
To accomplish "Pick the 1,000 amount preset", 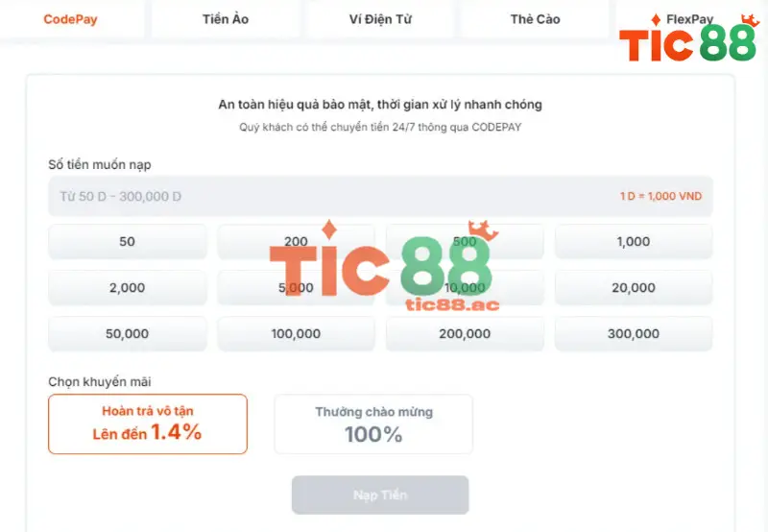I will click(634, 241).
